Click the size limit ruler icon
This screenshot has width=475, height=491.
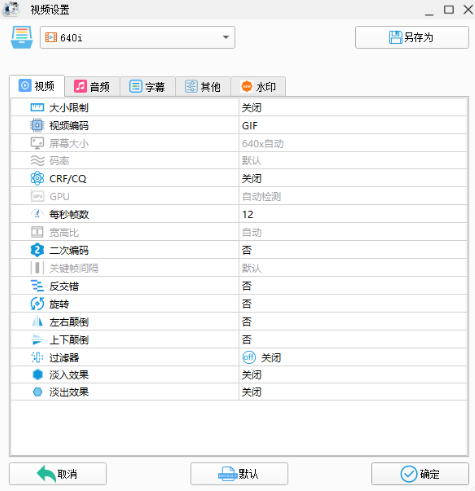coord(37,107)
